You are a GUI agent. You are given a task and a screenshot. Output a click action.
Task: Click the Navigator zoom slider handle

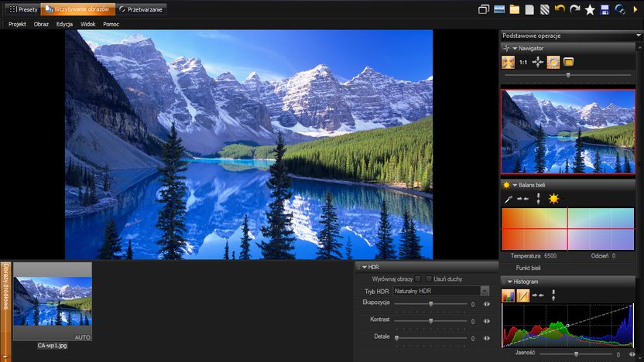click(568, 75)
